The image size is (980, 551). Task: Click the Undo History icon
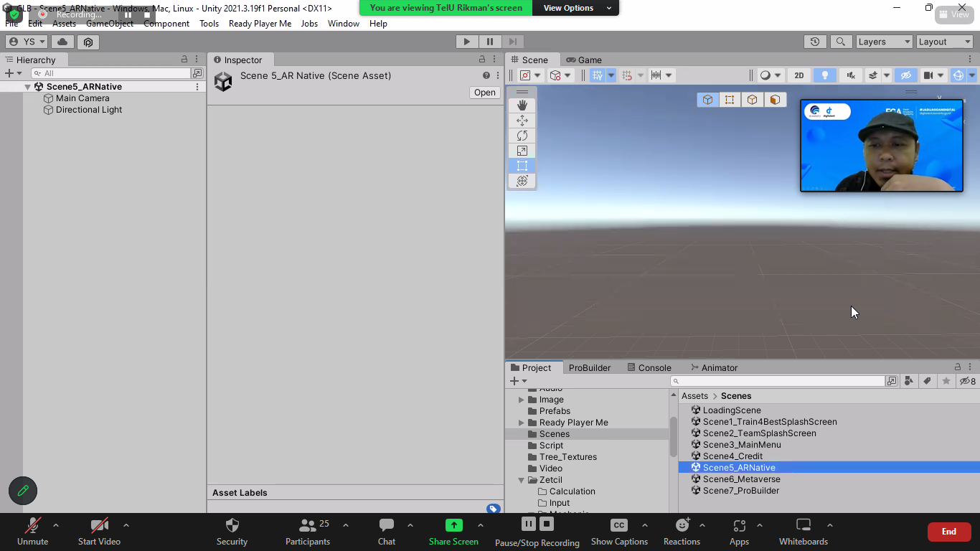[x=814, y=42]
